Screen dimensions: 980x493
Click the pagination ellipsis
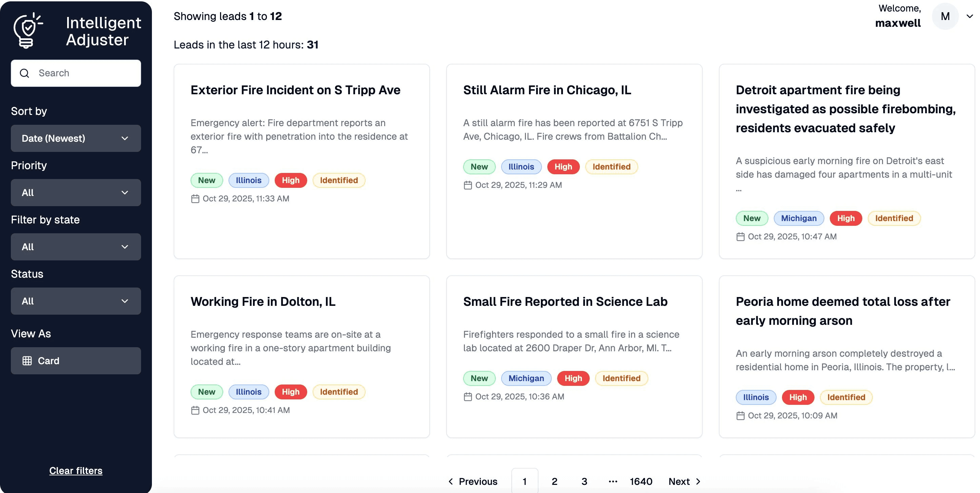point(613,481)
